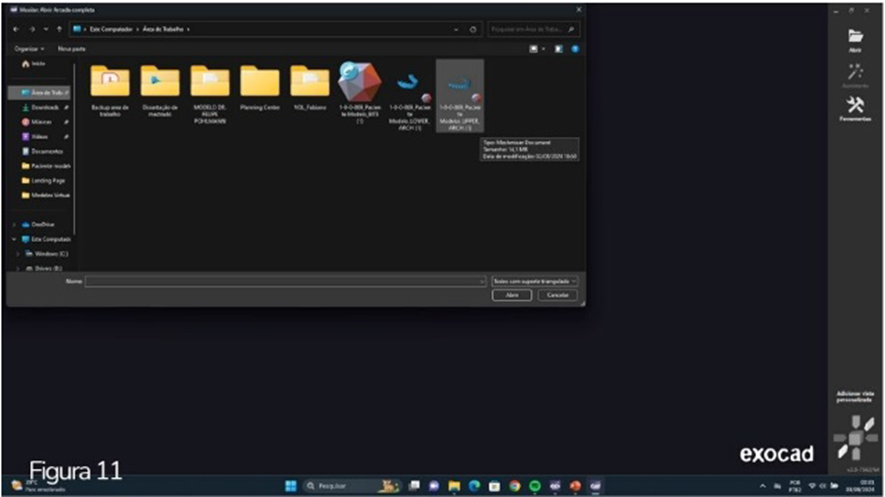Viewport: 885px width, 497px height.
Task: Click the exocad Abrir folder icon
Action: [x=855, y=38]
